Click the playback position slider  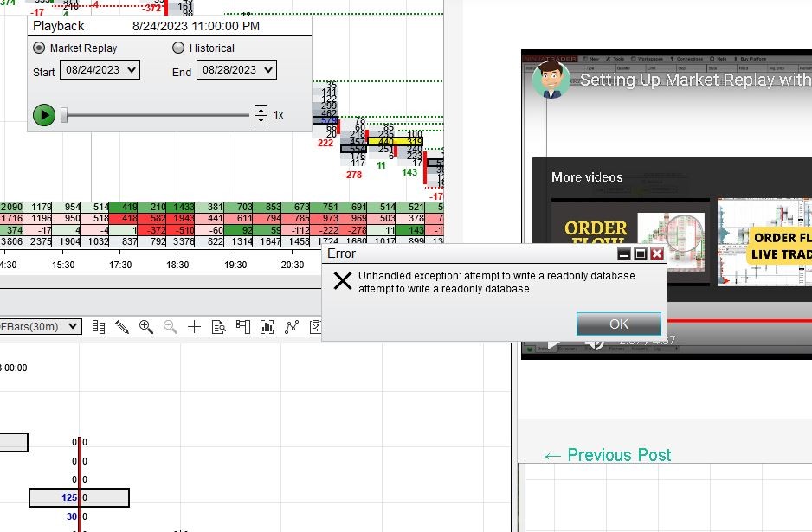(64, 114)
